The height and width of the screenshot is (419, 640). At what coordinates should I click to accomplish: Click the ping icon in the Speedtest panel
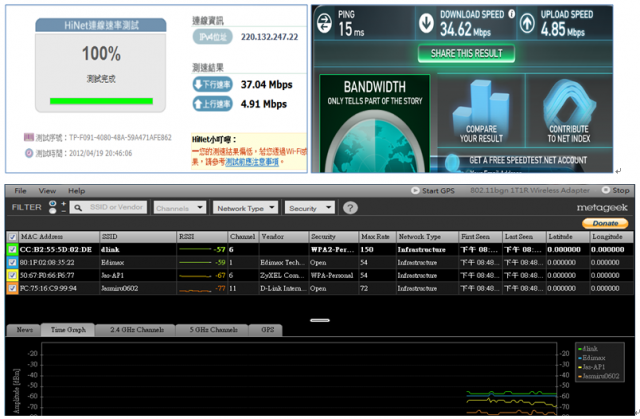click(324, 23)
